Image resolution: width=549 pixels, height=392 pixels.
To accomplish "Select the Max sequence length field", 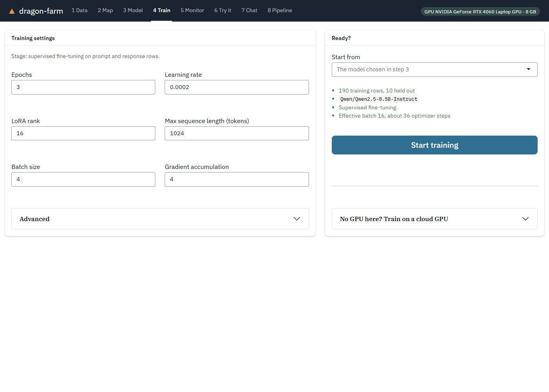I will tap(237, 133).
